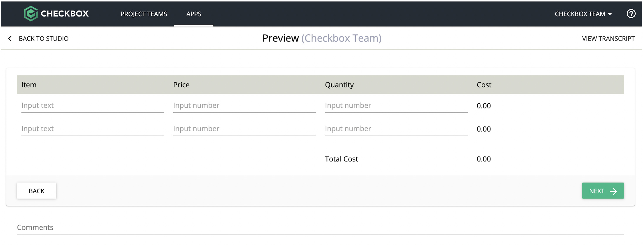The image size is (644, 245).
Task: Expand the Checkbox Team account dropdown
Action: point(583,14)
